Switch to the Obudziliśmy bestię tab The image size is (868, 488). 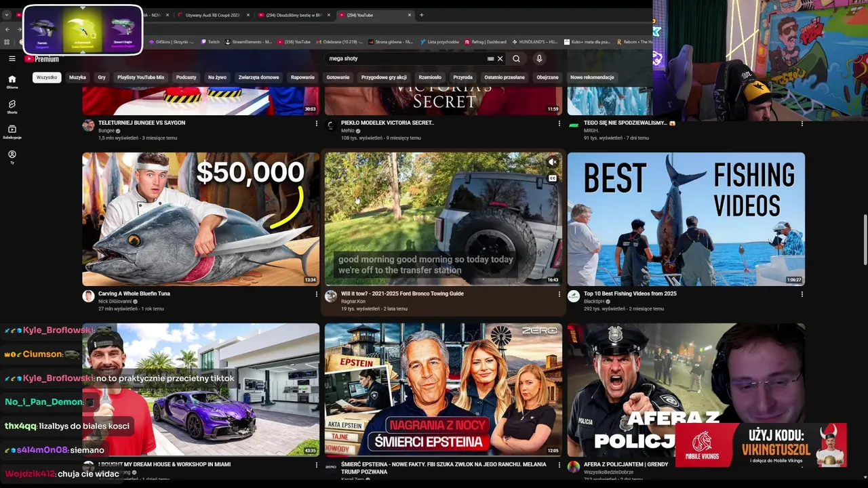tap(294, 15)
